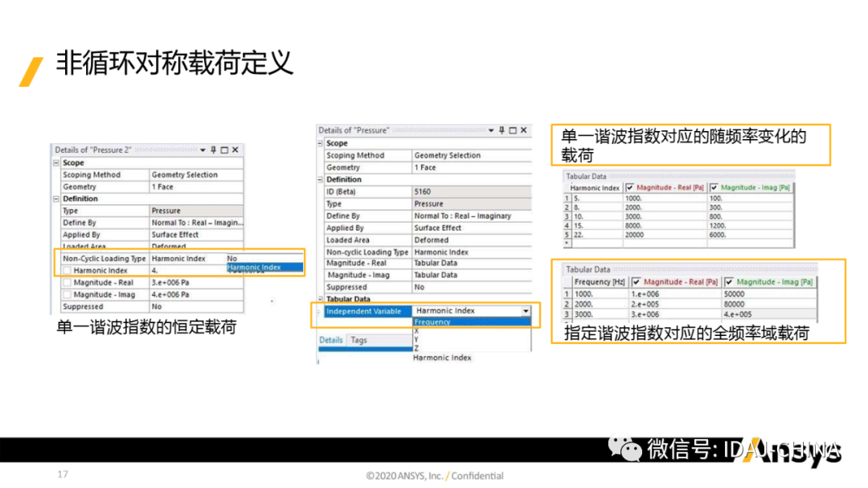Switch to the Tags tab
This screenshot has height=488, width=868.
coord(358,340)
